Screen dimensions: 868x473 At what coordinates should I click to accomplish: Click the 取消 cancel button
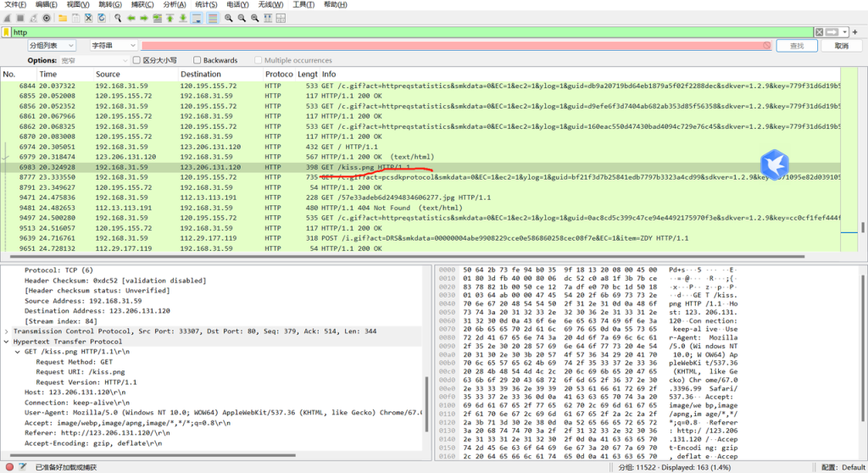pos(841,46)
